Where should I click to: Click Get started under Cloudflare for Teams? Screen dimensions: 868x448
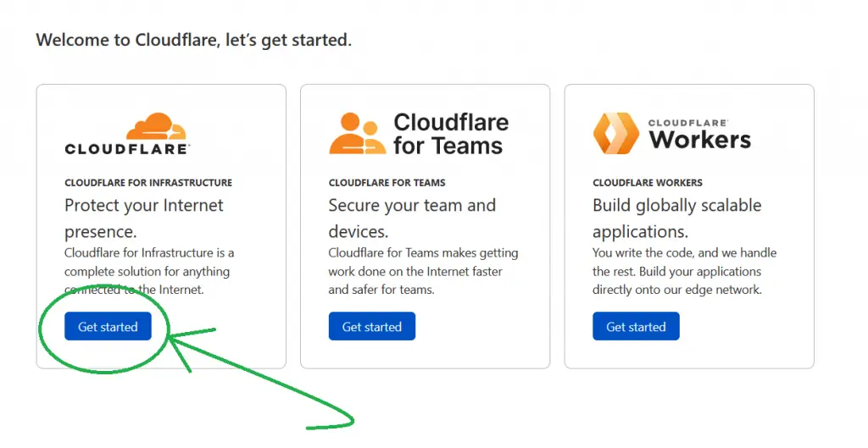tap(372, 326)
